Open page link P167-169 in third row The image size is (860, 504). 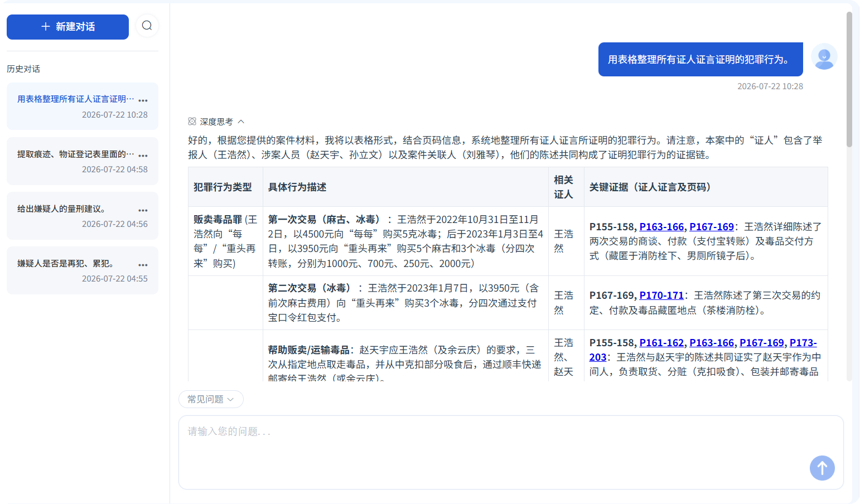762,343
